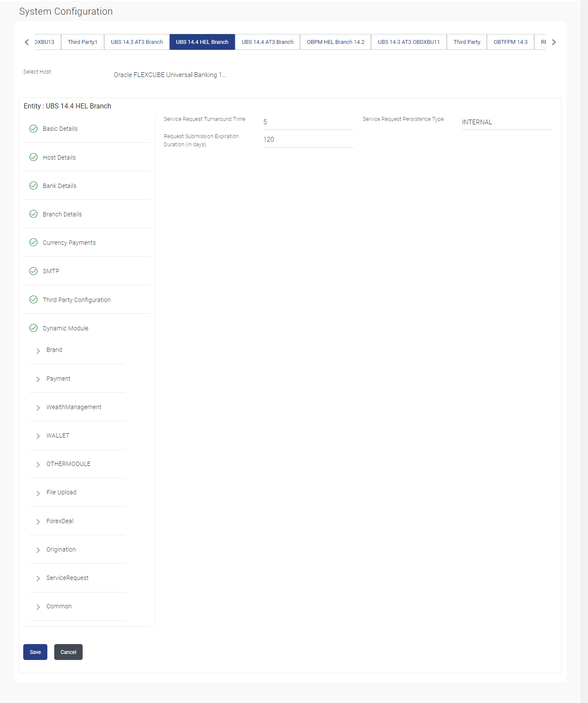Select Payment submodule label

(58, 379)
